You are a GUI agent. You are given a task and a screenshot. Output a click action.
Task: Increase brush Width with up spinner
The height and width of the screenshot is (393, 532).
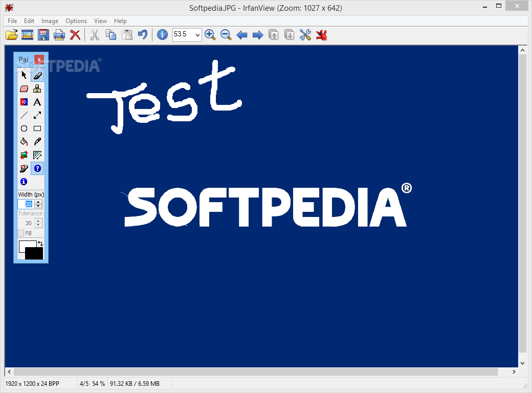tap(38, 202)
